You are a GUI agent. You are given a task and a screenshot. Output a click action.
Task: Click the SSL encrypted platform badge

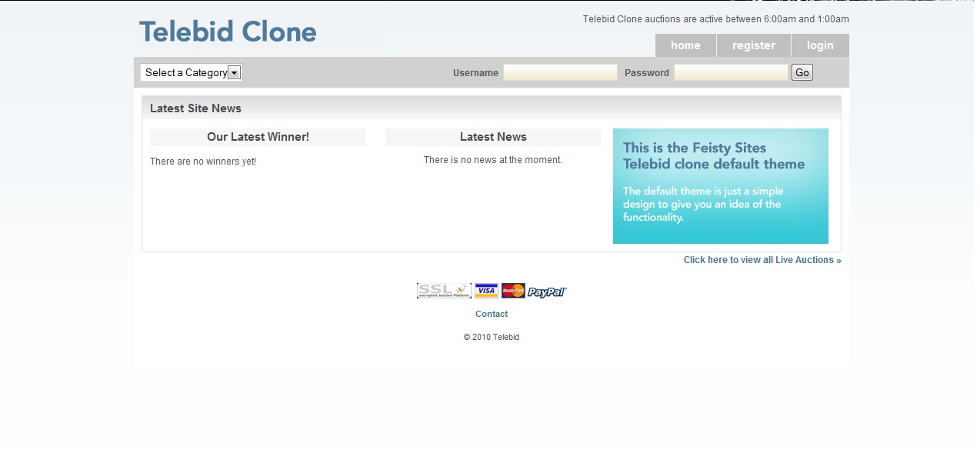443,291
